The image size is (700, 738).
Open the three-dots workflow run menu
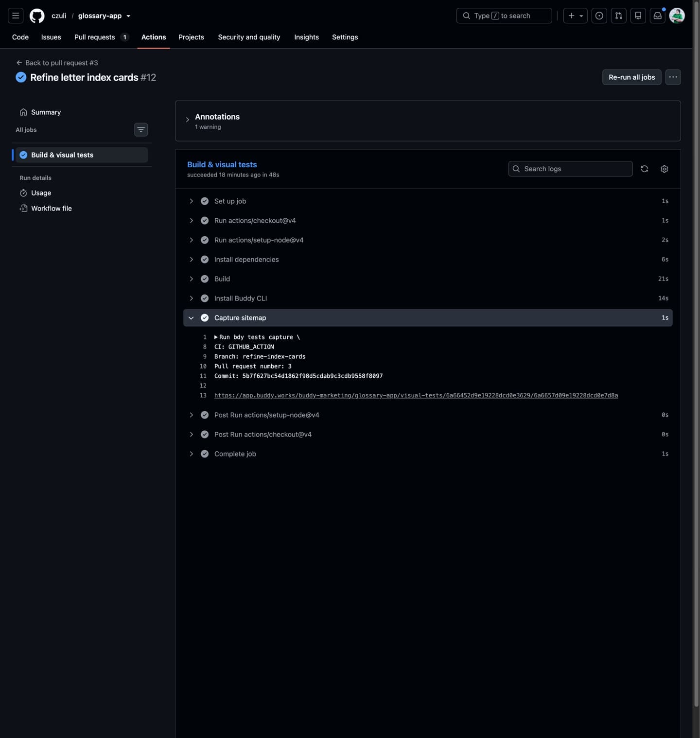pyautogui.click(x=673, y=77)
